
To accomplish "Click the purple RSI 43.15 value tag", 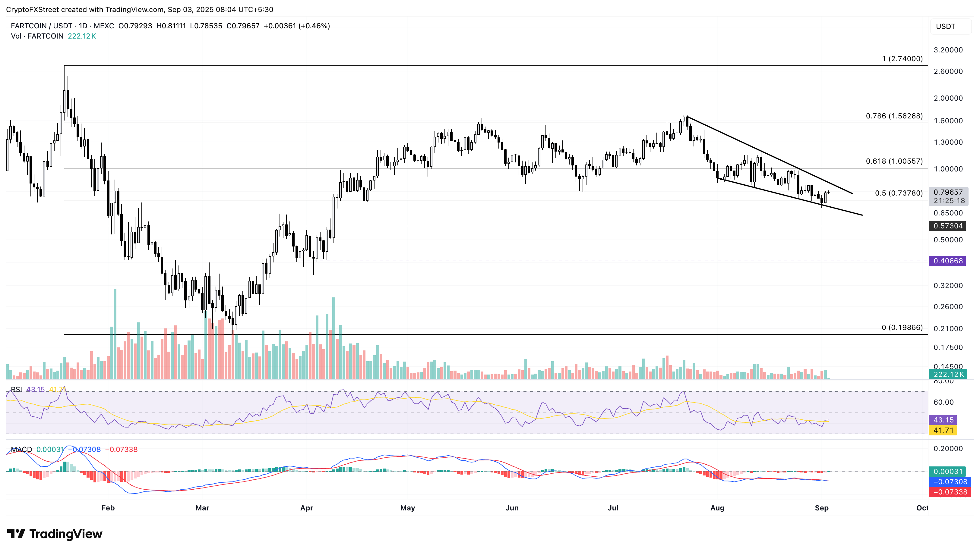I will coord(943,420).
